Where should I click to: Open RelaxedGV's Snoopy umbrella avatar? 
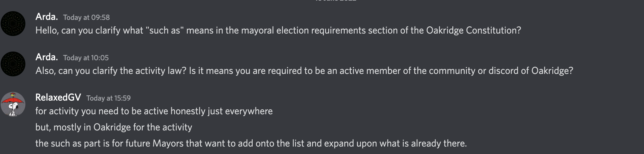(13, 104)
